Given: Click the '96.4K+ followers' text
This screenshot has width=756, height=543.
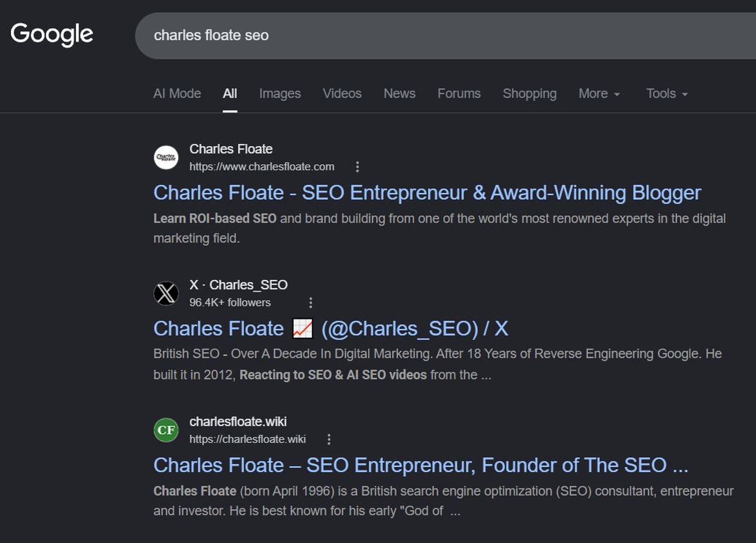Looking at the screenshot, I should [x=230, y=303].
